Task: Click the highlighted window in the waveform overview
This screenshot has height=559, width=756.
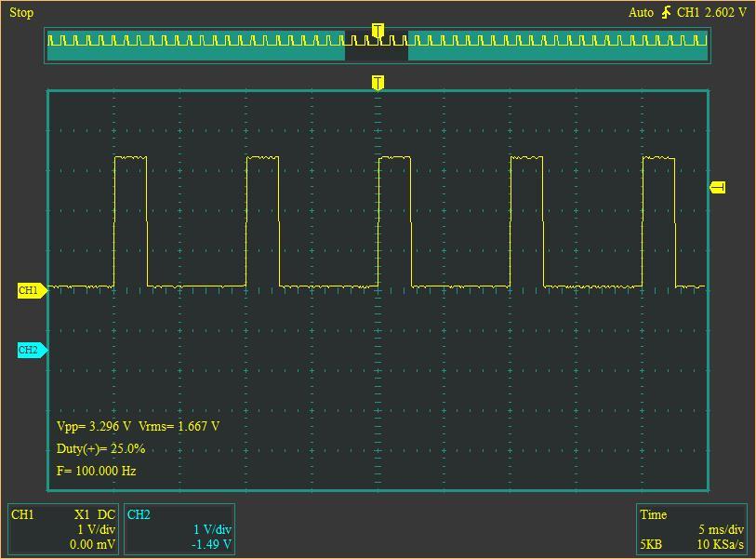Action: [377, 46]
